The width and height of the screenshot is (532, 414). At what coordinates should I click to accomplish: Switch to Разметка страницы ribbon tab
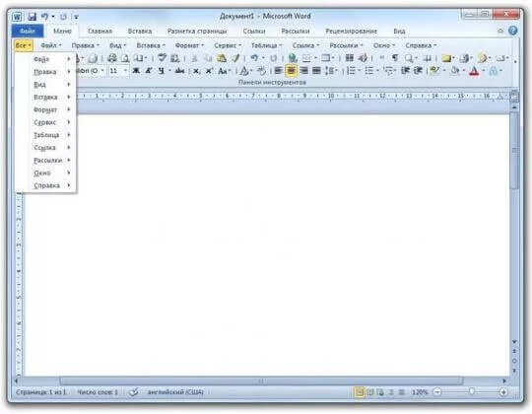pyautogui.click(x=197, y=31)
